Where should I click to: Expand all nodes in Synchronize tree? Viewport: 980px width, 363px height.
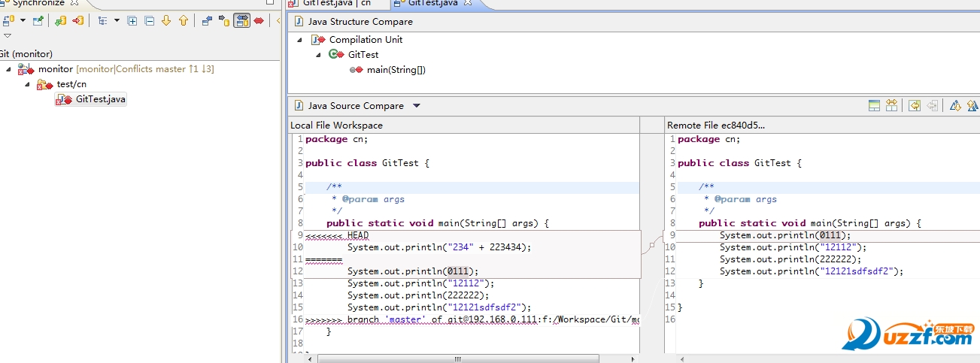click(x=132, y=21)
